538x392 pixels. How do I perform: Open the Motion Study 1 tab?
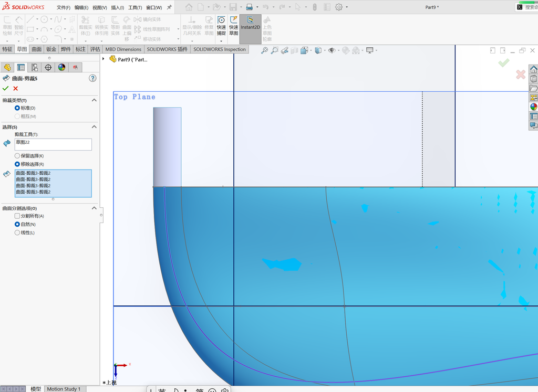tap(64, 389)
